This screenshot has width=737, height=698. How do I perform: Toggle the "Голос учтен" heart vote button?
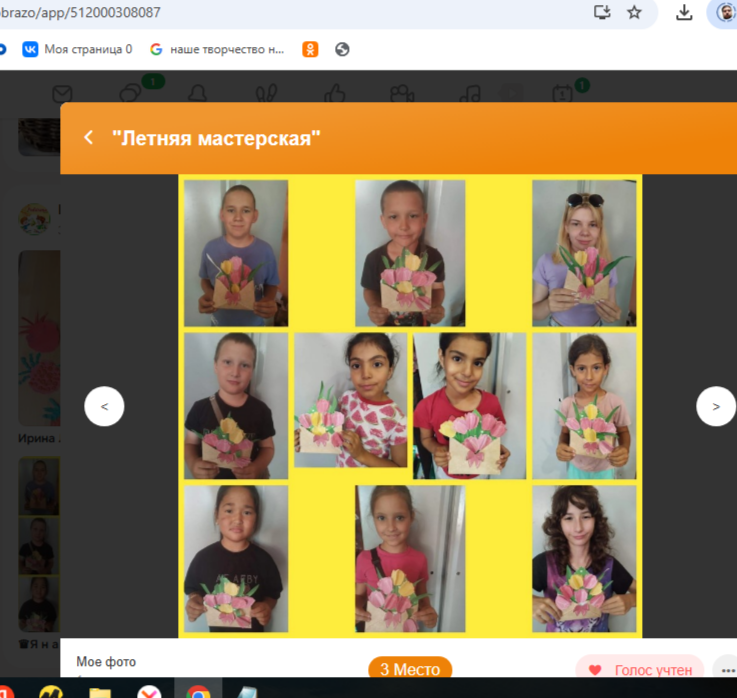[x=639, y=670]
